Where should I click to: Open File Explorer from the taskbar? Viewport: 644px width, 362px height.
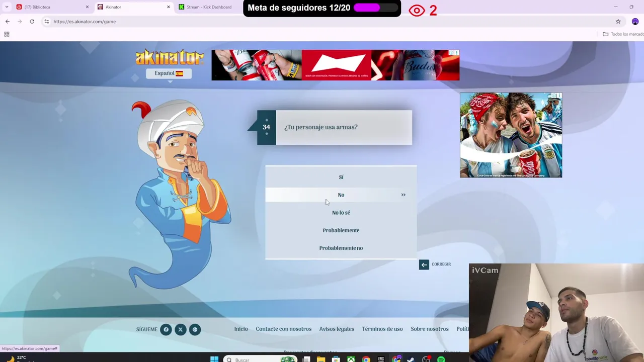pos(321,359)
